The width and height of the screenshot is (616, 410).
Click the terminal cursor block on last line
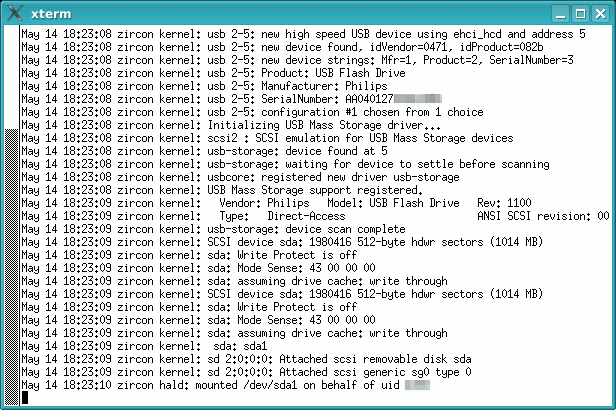(24, 397)
